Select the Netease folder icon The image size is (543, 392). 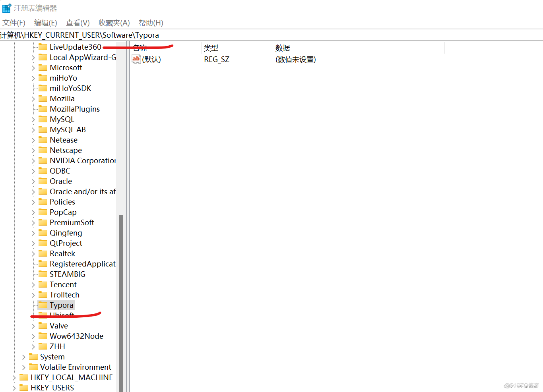click(x=43, y=140)
